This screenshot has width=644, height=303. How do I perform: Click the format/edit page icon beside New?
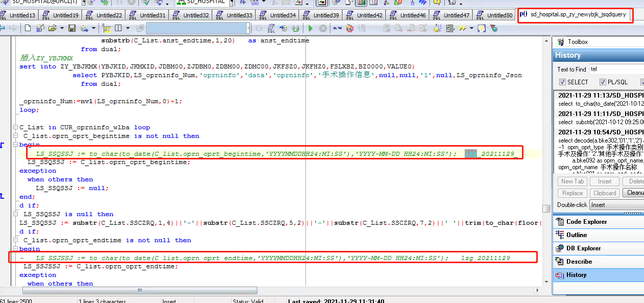pyautogui.click(x=40, y=28)
